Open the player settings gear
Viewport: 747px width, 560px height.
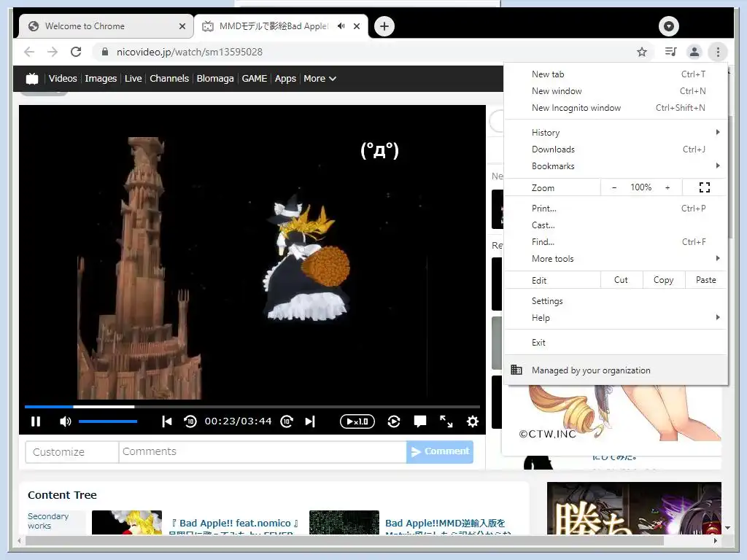click(472, 421)
